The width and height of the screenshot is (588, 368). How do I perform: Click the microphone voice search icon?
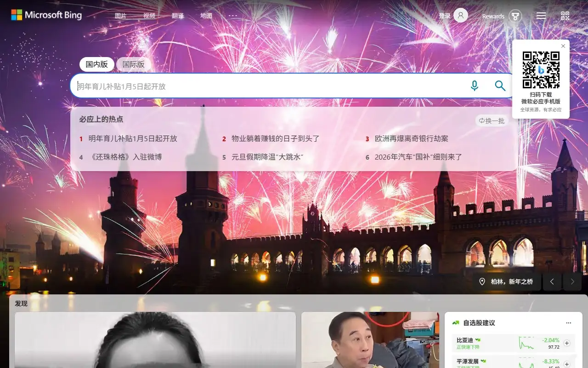[x=475, y=86]
